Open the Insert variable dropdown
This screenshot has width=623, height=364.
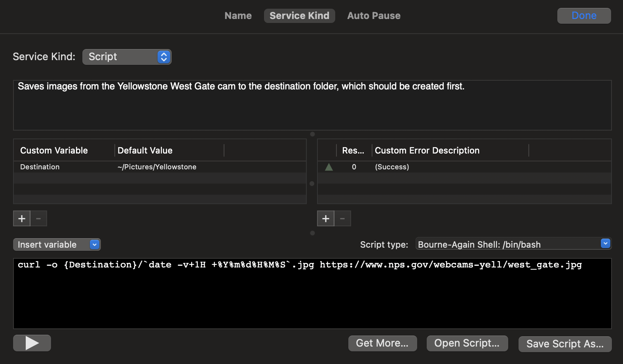point(57,245)
